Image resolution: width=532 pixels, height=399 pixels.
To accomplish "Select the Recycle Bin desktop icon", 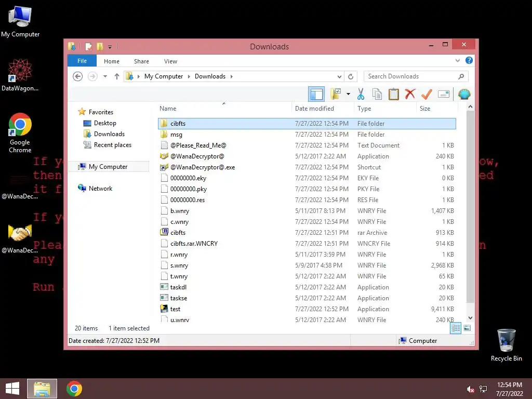I will [506, 345].
